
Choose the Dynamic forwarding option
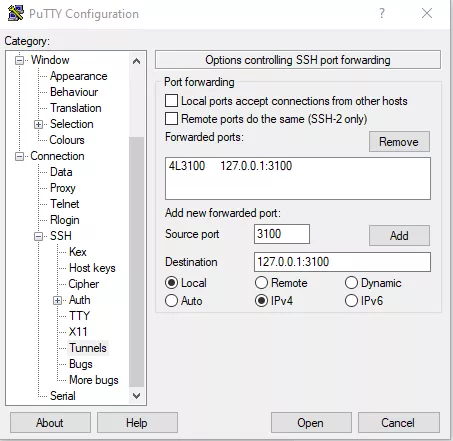tap(351, 283)
